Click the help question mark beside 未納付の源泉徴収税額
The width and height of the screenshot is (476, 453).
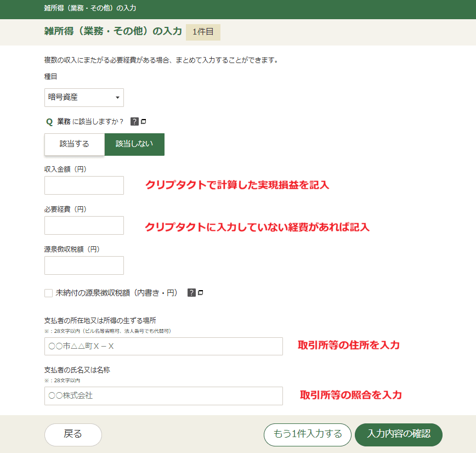[191, 293]
